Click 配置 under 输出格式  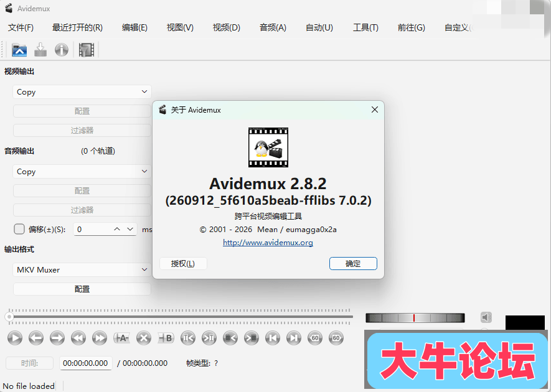click(x=82, y=289)
